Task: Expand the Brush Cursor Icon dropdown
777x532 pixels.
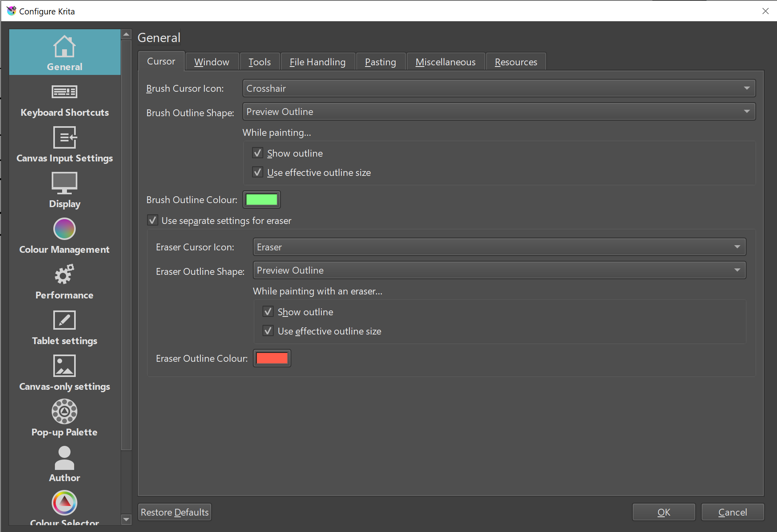Action: pyautogui.click(x=498, y=88)
